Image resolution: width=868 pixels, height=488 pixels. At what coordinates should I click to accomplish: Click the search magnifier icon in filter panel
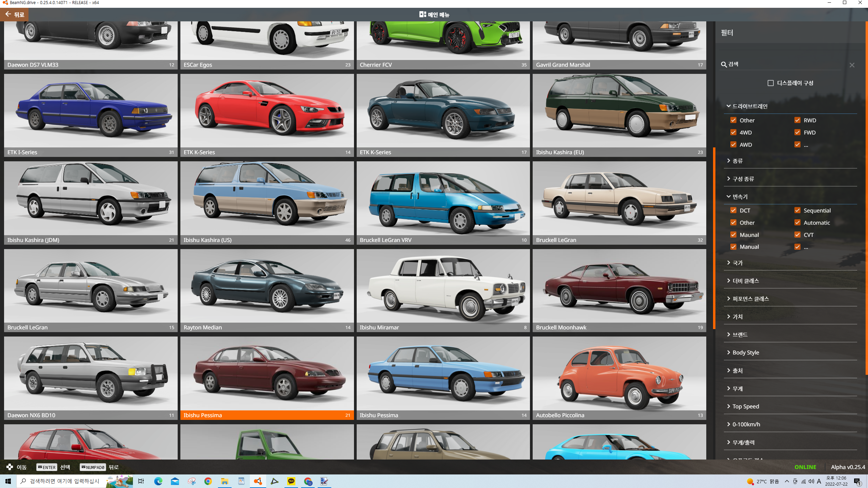tap(724, 64)
